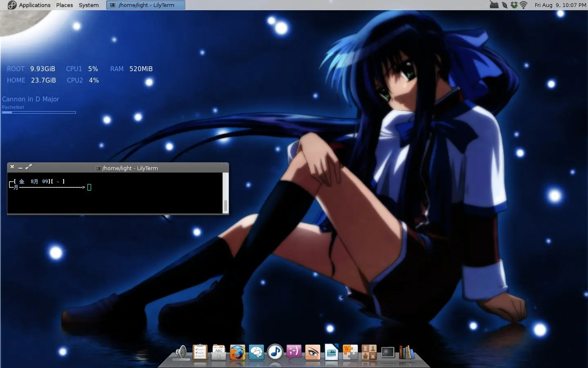The image size is (588, 368).
Task: Click the "Pachelbel" artist label
Action: pyautogui.click(x=13, y=107)
